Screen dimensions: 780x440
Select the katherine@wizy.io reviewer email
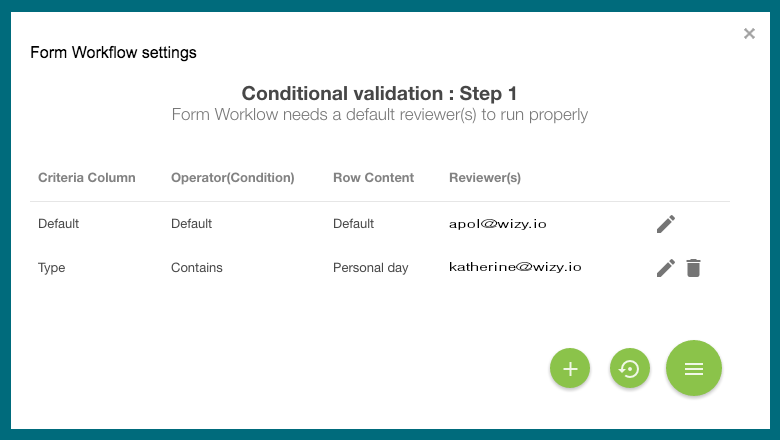click(515, 267)
